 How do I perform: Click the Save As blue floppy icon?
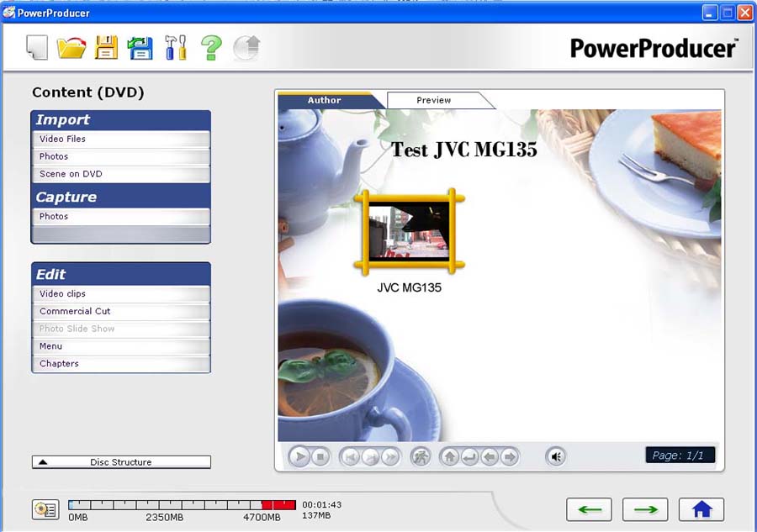[140, 48]
